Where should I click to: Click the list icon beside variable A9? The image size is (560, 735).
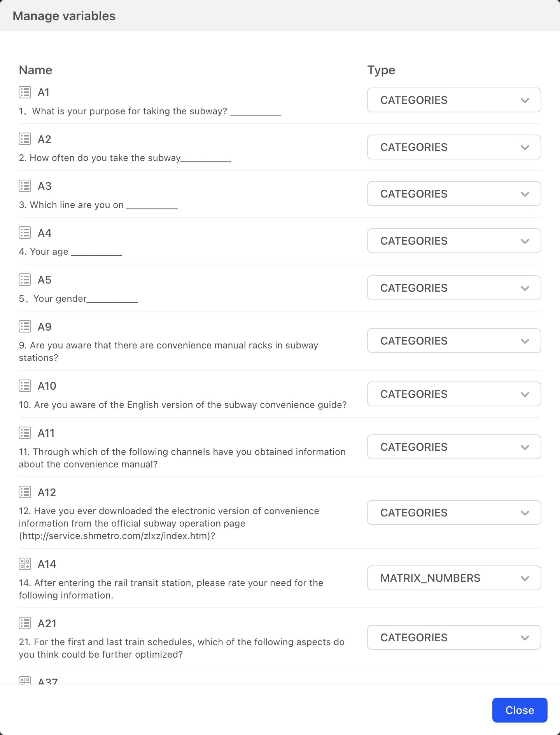(x=25, y=327)
